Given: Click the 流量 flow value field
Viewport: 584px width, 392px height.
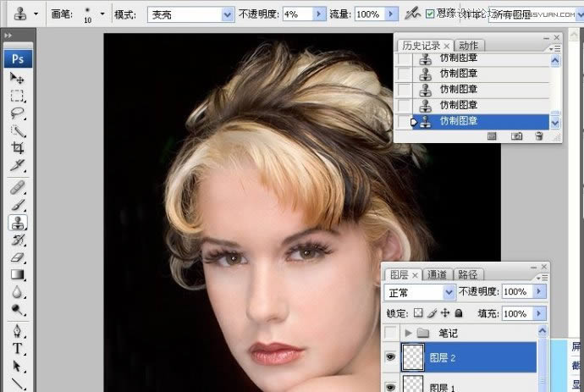Looking at the screenshot, I should [x=367, y=14].
